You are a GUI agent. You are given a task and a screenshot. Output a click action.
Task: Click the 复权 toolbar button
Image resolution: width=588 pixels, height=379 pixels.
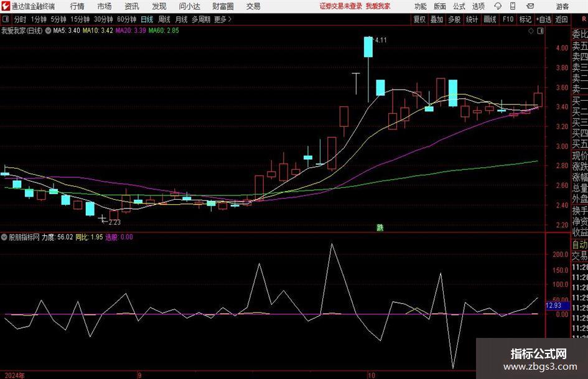point(419,19)
